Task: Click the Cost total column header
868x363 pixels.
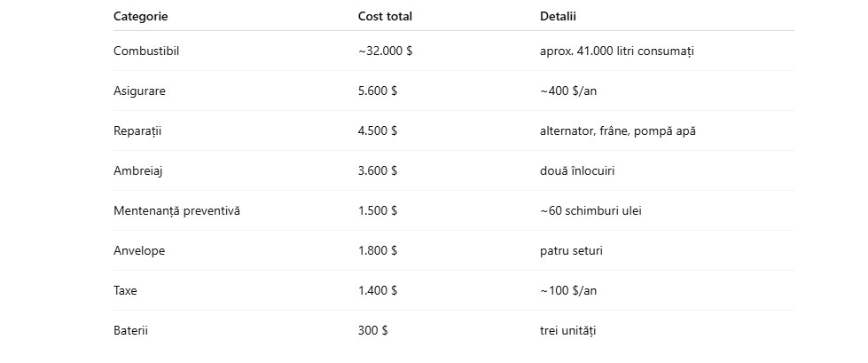Action: click(385, 17)
